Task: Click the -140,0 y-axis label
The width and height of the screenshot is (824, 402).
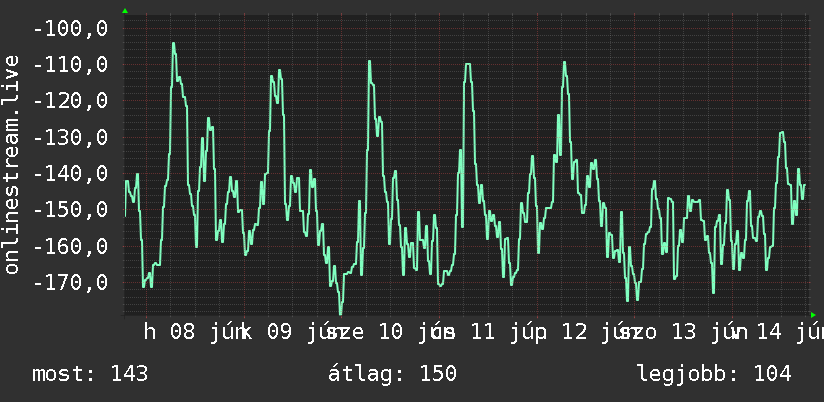Action: pos(70,173)
